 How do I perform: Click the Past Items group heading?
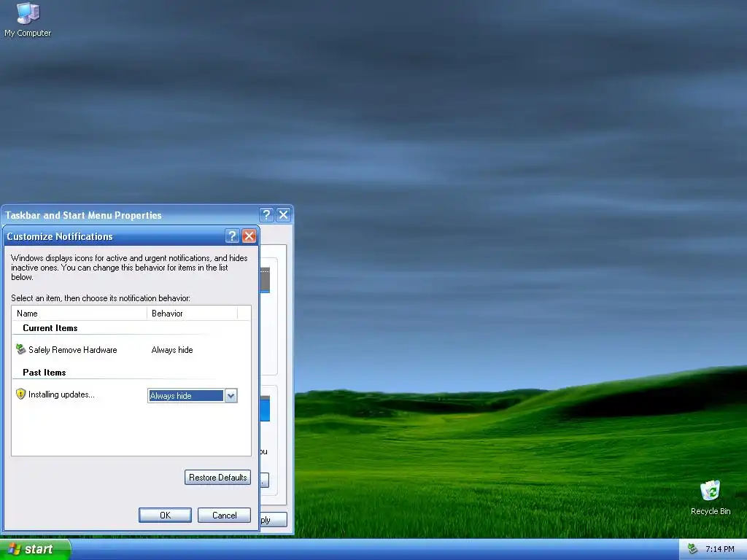pyautogui.click(x=44, y=372)
